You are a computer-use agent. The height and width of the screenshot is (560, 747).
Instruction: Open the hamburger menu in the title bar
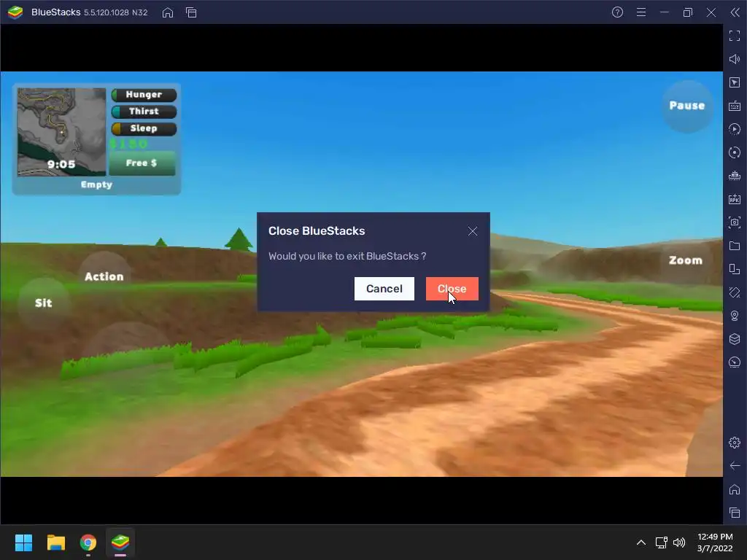pos(641,12)
